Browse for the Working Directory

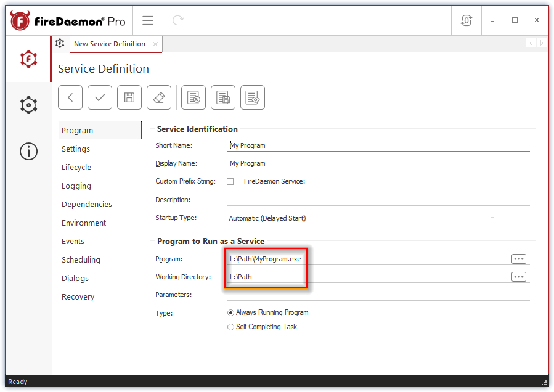point(518,276)
